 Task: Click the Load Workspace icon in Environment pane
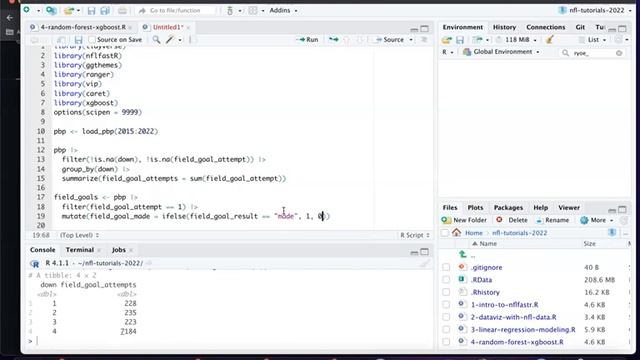tap(447, 40)
